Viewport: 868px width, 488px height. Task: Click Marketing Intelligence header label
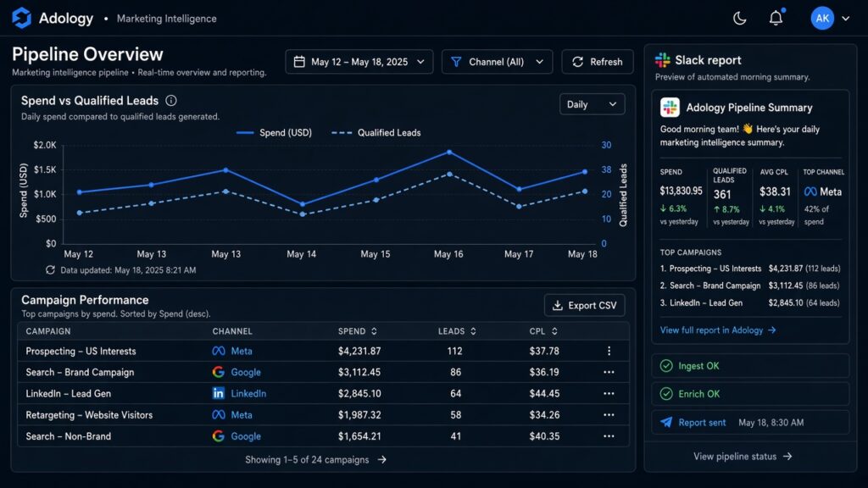tap(167, 19)
